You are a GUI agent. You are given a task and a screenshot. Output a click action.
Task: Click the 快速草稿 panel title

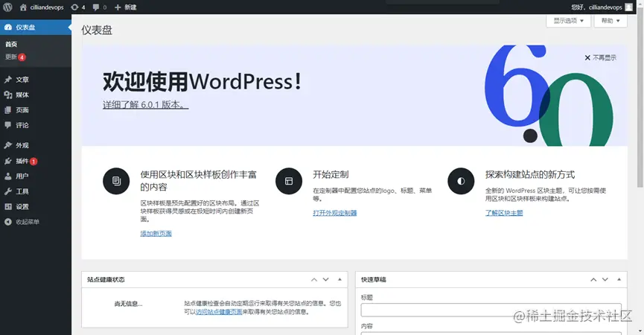coord(373,280)
